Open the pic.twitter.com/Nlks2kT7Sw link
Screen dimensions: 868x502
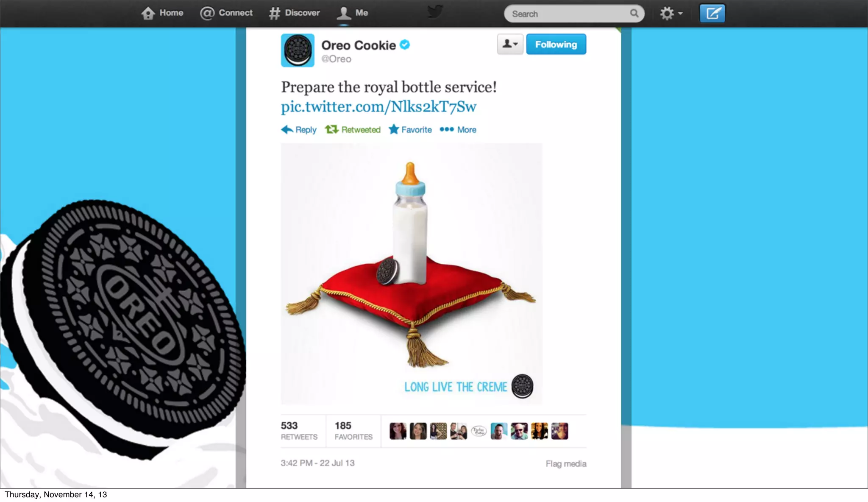[x=378, y=106]
